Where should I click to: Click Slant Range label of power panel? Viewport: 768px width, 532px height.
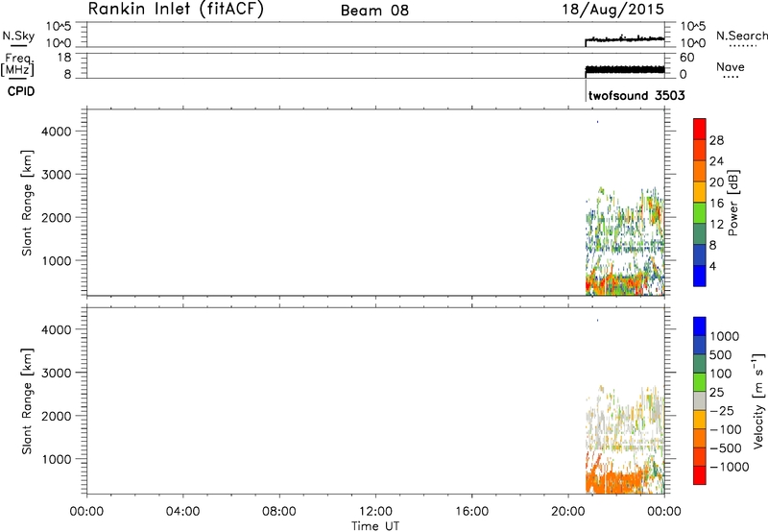click(x=27, y=203)
